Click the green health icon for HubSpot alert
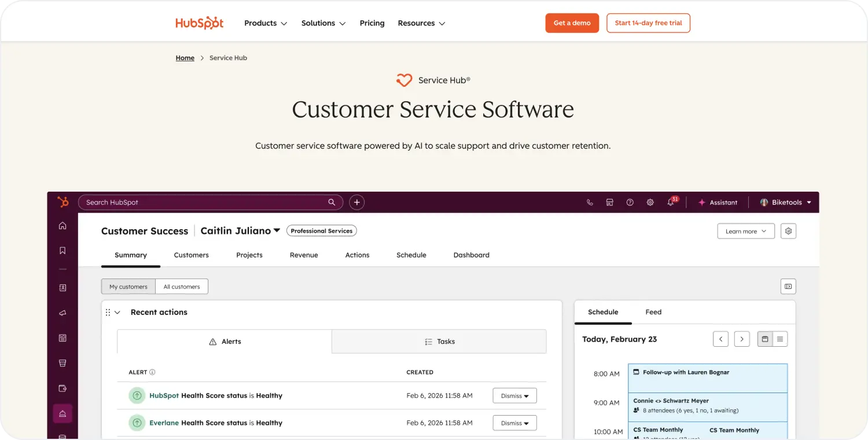This screenshot has width=868, height=440. click(x=137, y=395)
